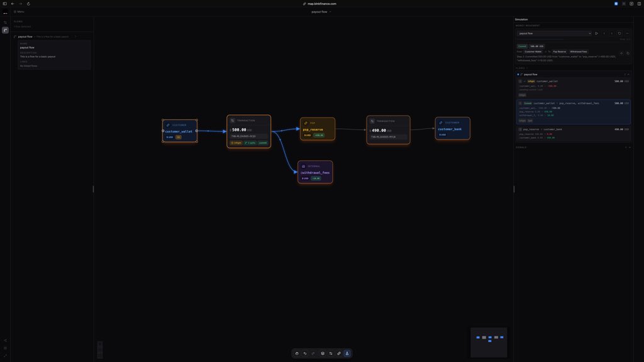The width and height of the screenshot is (644, 362).
Task: Click the payout flow name field
Action: tap(27, 48)
